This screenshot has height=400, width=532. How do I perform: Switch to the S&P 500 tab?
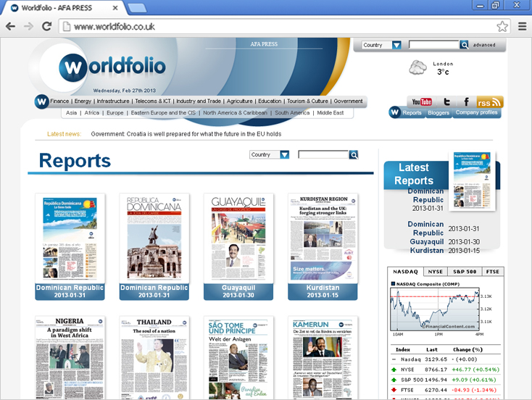[x=465, y=272]
